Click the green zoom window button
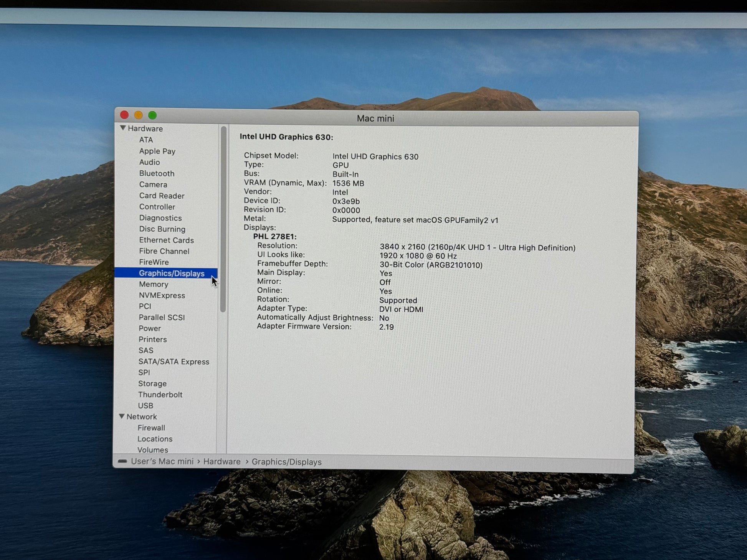Screen dimensions: 747x560 pyautogui.click(x=152, y=115)
